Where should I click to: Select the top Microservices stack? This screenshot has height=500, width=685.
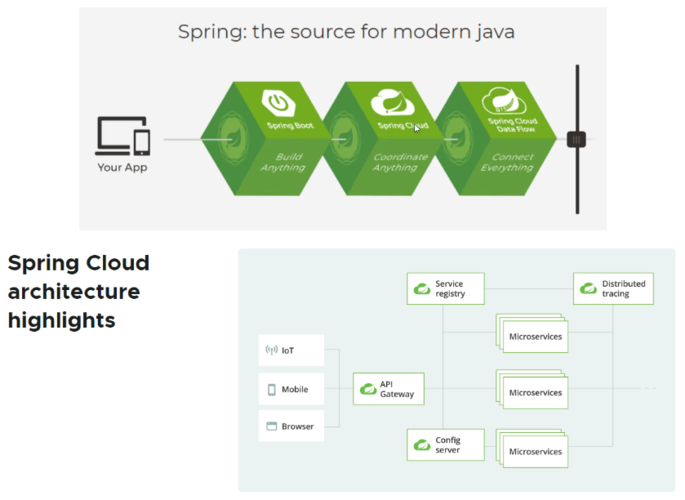pyautogui.click(x=532, y=334)
